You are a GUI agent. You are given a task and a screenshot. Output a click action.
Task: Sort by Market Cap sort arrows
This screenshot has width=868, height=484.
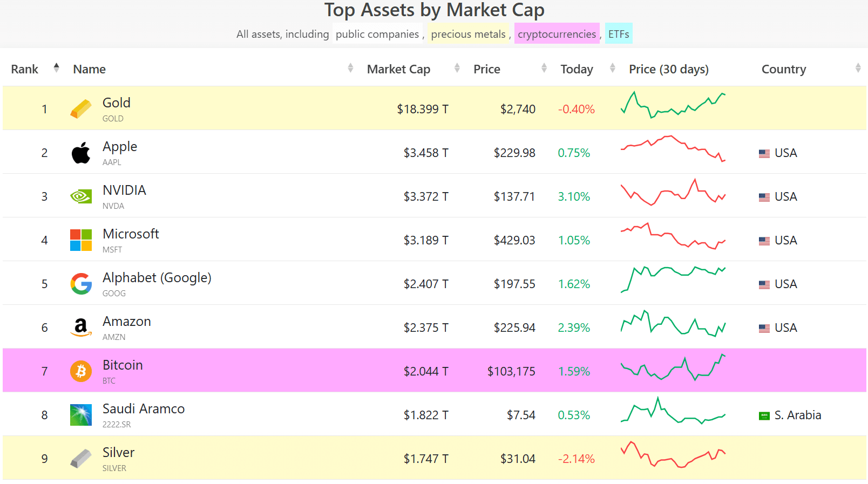click(x=457, y=68)
